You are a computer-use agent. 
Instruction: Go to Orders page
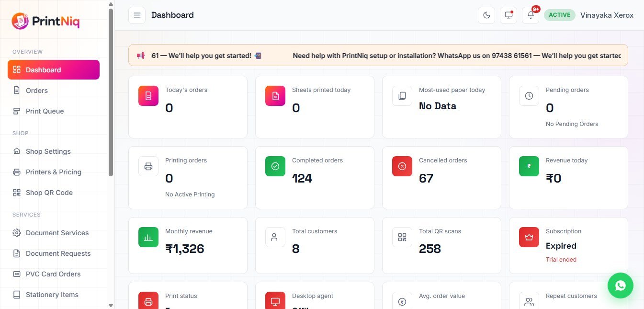coord(54,90)
